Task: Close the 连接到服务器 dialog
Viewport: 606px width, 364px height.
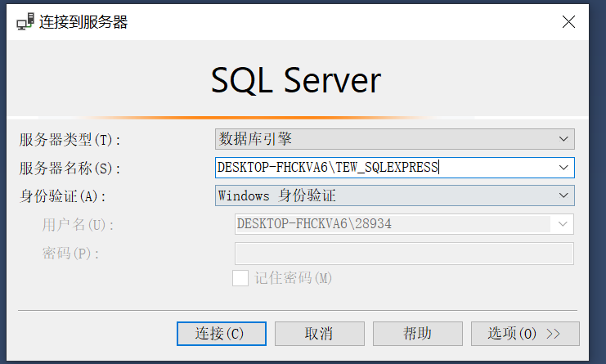Action: click(568, 22)
